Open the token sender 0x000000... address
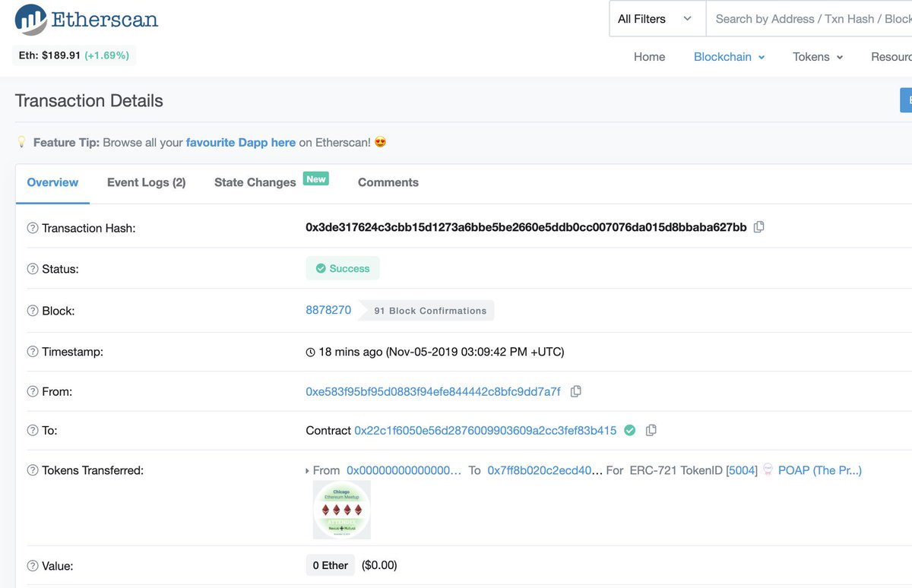The height and width of the screenshot is (588, 912). pyautogui.click(x=404, y=470)
